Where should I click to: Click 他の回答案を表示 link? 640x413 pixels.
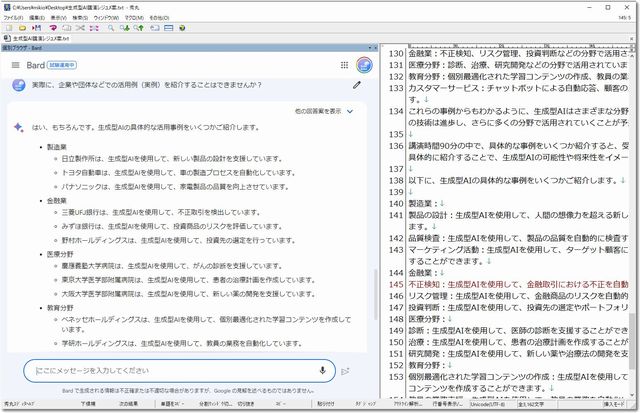click(x=318, y=111)
